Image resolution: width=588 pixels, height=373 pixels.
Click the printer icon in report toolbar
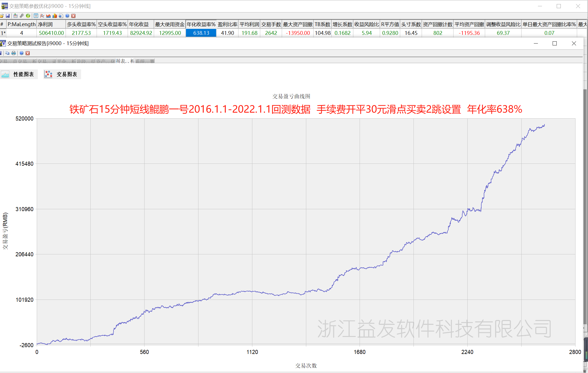coord(14,53)
